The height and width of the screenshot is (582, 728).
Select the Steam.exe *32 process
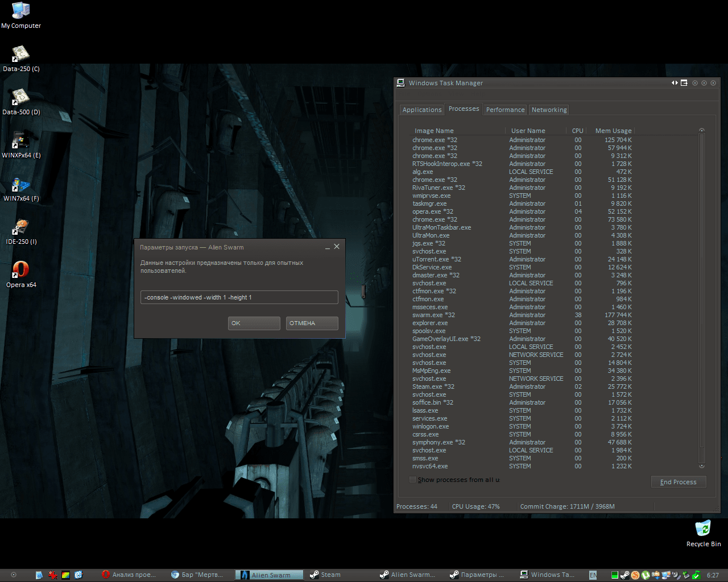(522, 386)
